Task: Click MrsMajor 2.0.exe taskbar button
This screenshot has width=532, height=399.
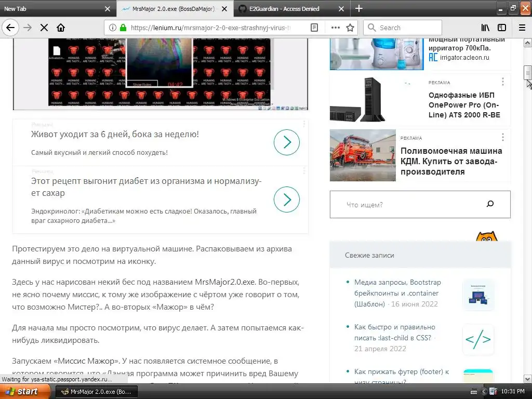Action: [96, 392]
